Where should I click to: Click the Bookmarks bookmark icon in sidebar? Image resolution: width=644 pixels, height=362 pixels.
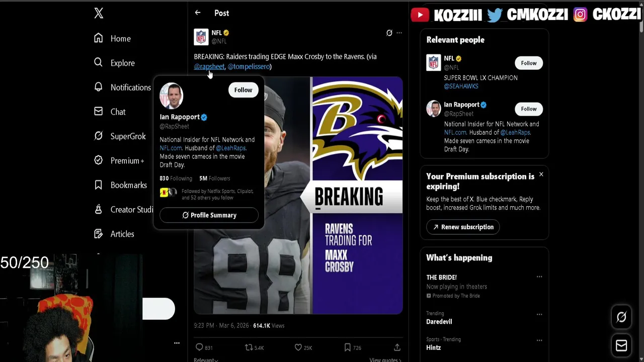99,185
